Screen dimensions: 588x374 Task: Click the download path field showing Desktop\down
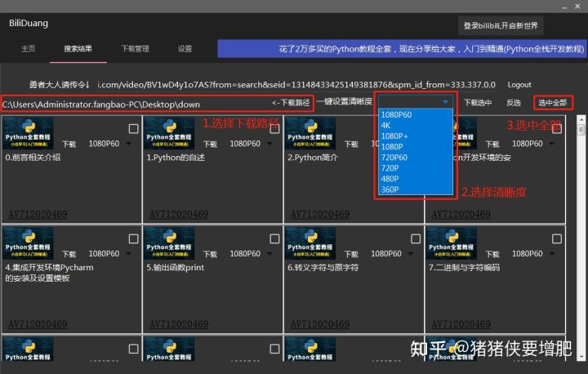[x=135, y=105]
